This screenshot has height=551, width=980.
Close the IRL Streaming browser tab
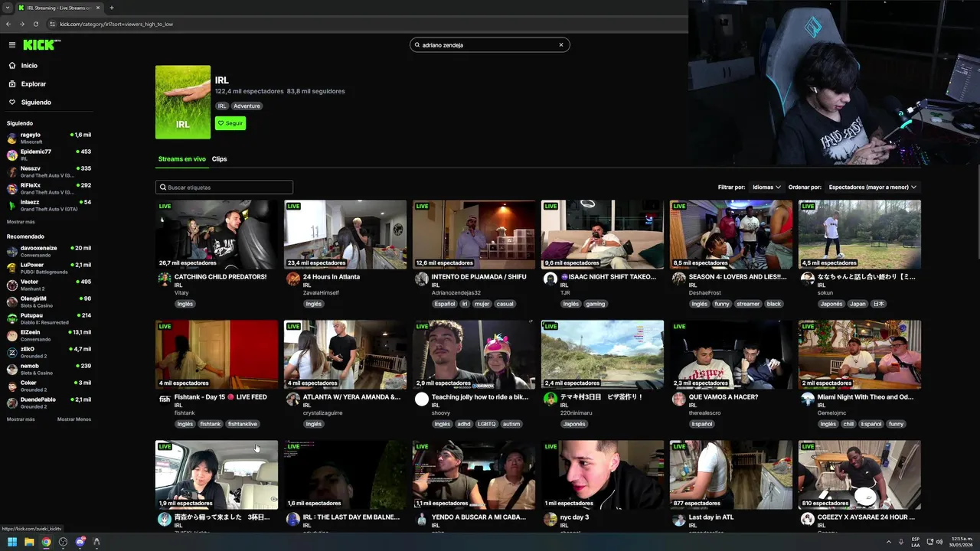click(x=98, y=8)
